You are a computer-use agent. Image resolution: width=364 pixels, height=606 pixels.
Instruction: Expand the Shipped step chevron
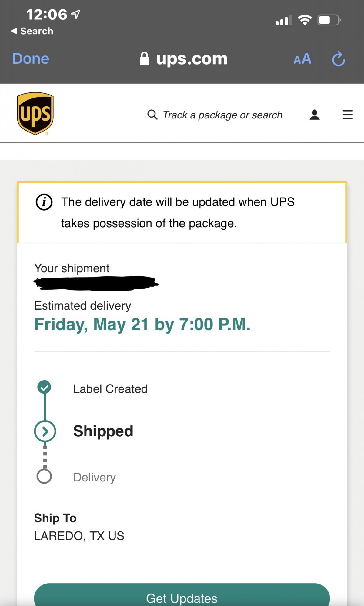pos(45,431)
